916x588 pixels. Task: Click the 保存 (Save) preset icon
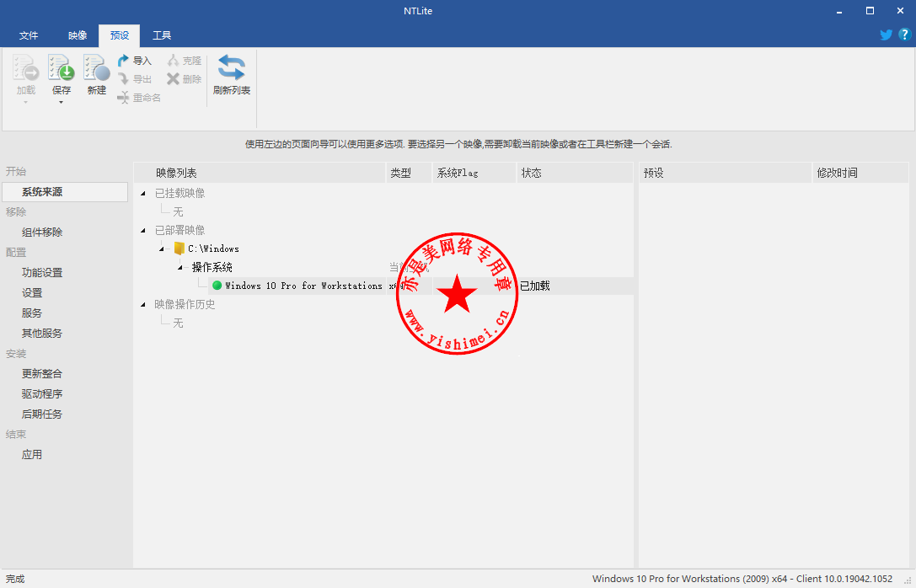[61, 67]
